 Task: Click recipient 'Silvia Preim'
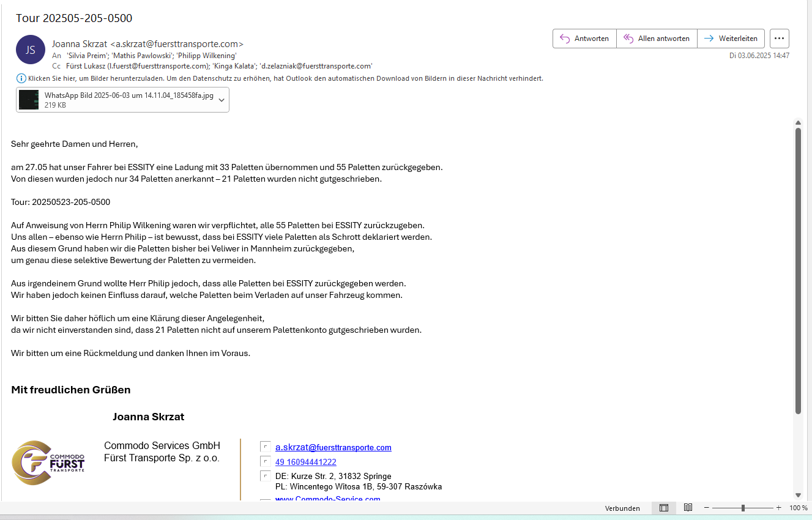point(87,56)
